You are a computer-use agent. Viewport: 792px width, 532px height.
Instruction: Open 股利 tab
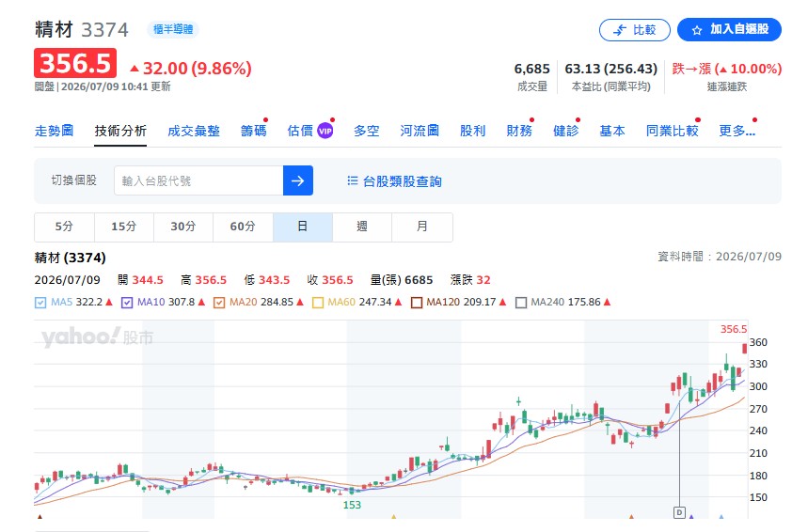pyautogui.click(x=473, y=131)
